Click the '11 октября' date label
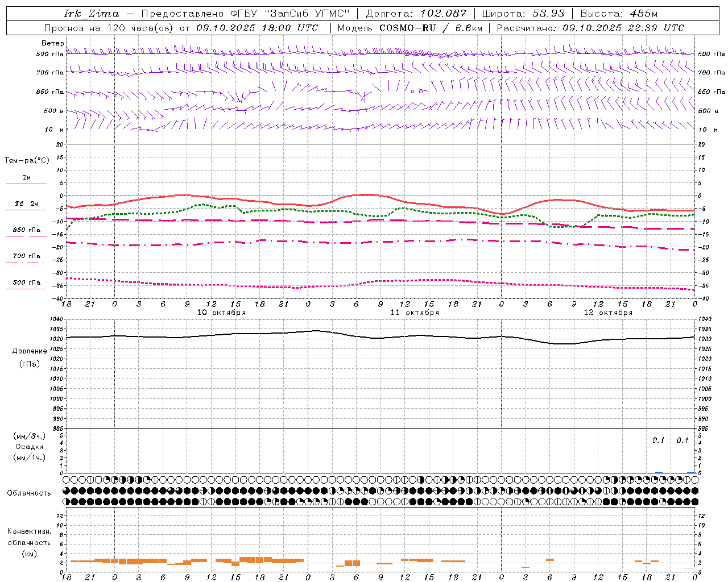Image resolution: width=728 pixels, height=582 pixels. point(415,313)
